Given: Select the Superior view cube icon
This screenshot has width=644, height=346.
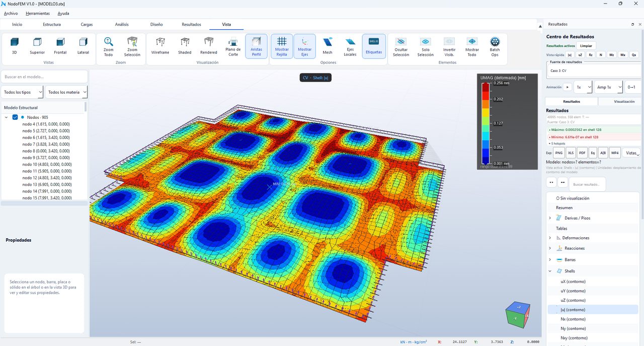Looking at the screenshot, I should (37, 46).
